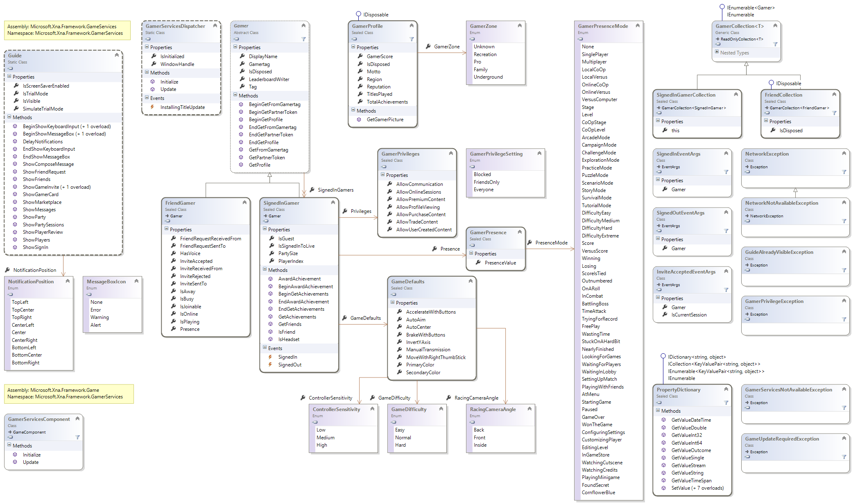Select 'Medium' in ControllerSensitivity enum

click(x=326, y=438)
